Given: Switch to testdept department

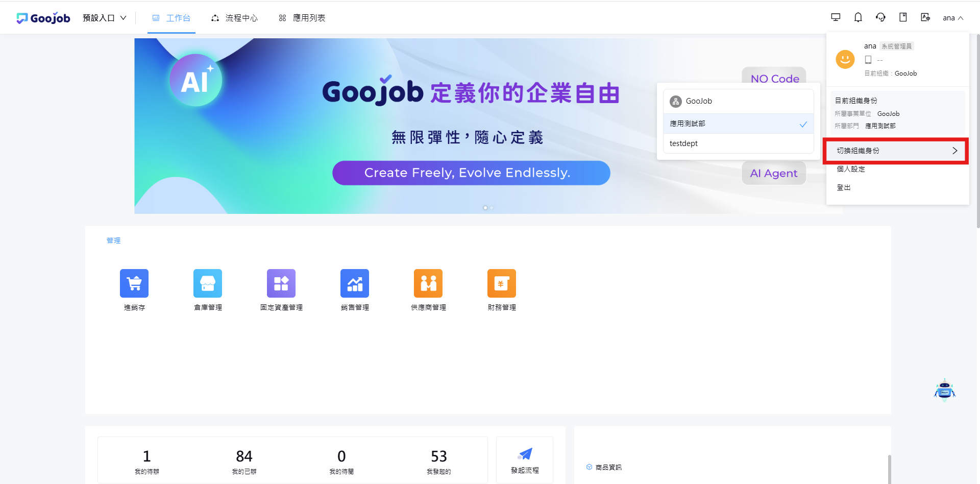Looking at the screenshot, I should point(738,143).
